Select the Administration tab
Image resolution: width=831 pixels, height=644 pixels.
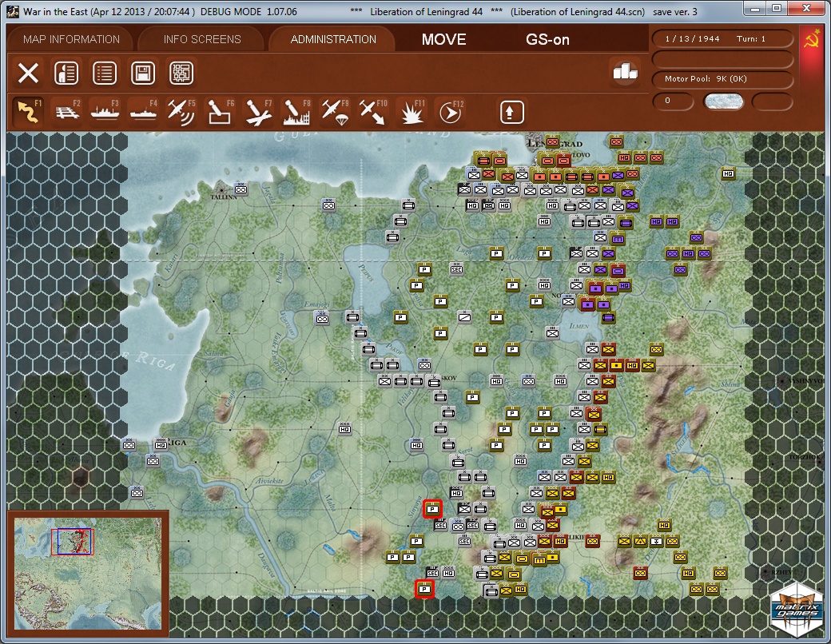(x=333, y=39)
